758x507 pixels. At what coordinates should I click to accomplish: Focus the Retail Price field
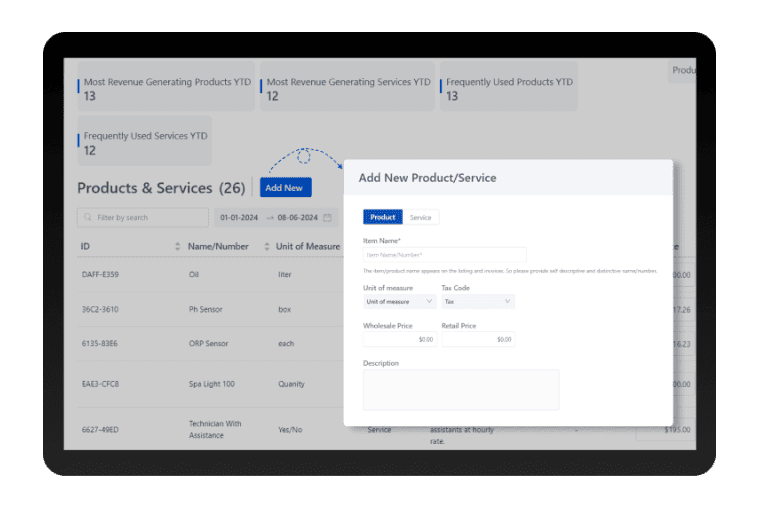tap(478, 339)
